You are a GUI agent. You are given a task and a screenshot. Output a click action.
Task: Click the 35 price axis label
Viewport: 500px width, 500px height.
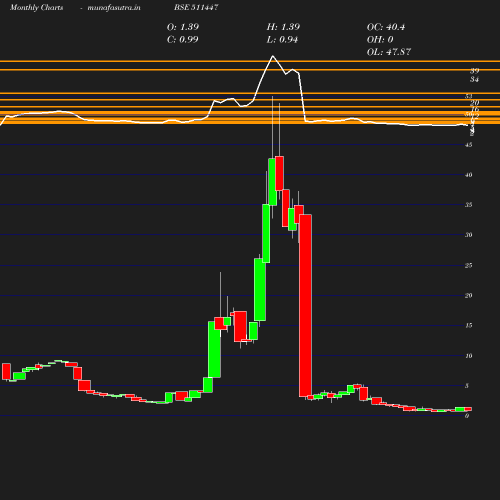coord(469,205)
